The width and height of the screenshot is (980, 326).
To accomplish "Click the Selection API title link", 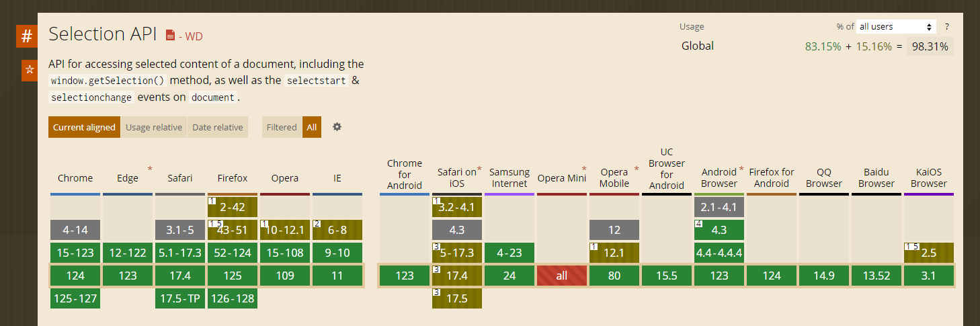I will pos(103,34).
